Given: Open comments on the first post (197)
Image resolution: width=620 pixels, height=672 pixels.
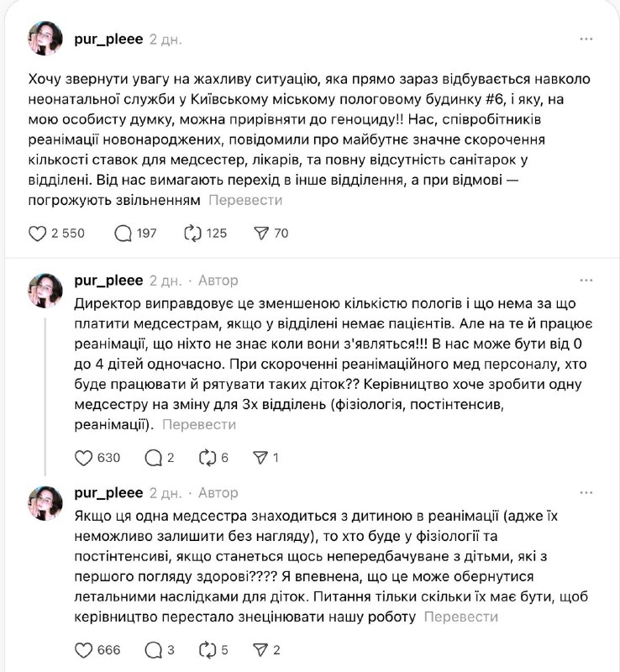Looking at the screenshot, I should pyautogui.click(x=123, y=234).
